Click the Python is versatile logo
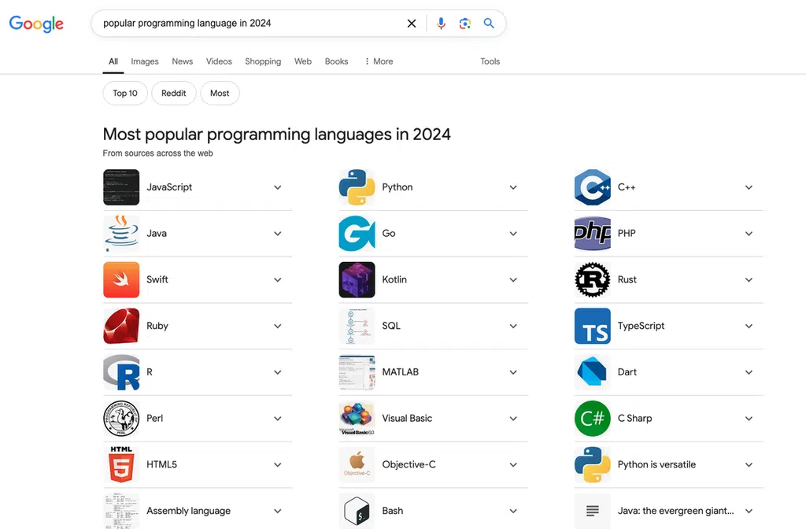Screen dimensions: 806x532 click(592, 464)
